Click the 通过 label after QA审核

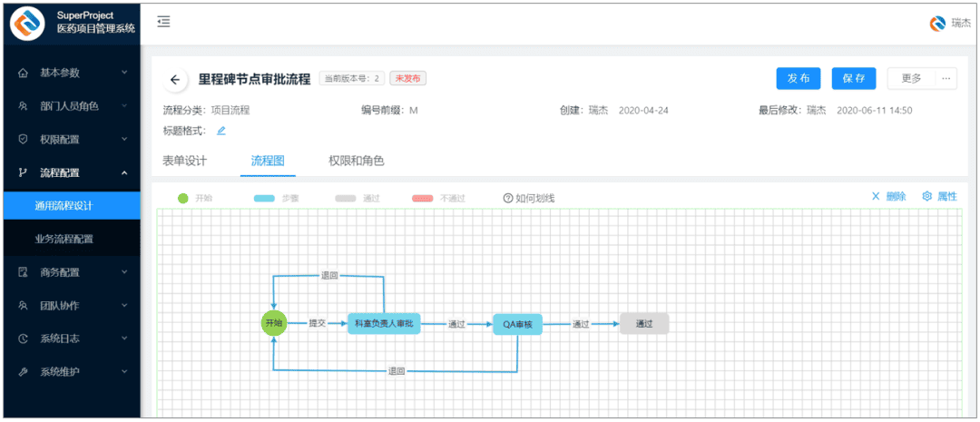pyautogui.click(x=581, y=324)
